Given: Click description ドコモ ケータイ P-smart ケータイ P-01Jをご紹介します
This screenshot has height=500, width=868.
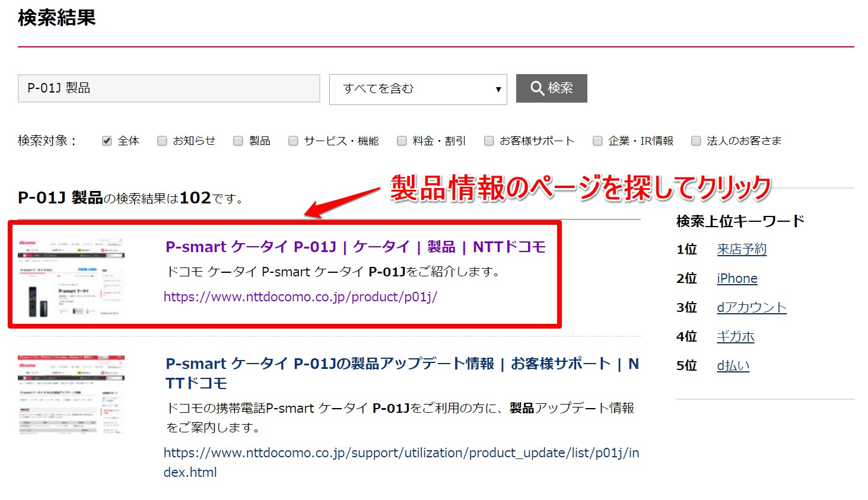Looking at the screenshot, I should [x=333, y=272].
